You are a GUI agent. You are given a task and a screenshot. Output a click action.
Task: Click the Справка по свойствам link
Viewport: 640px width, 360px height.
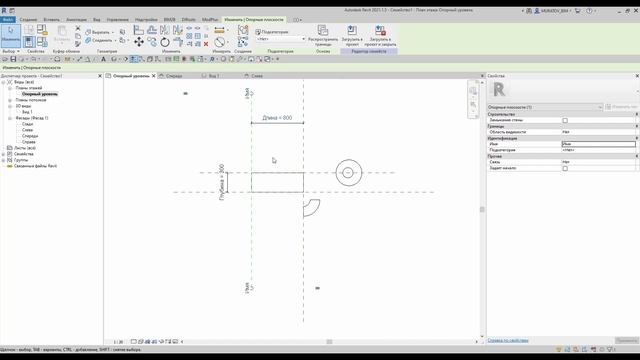(x=508, y=340)
